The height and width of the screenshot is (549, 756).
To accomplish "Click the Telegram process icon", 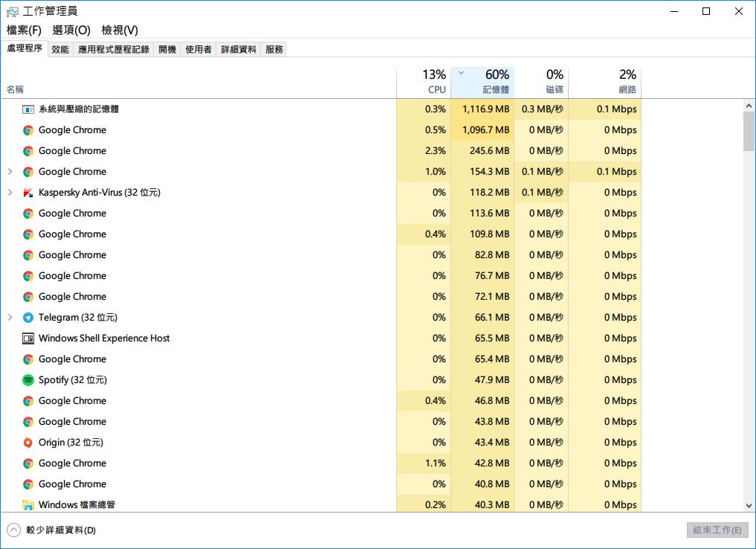I will pyautogui.click(x=28, y=318).
